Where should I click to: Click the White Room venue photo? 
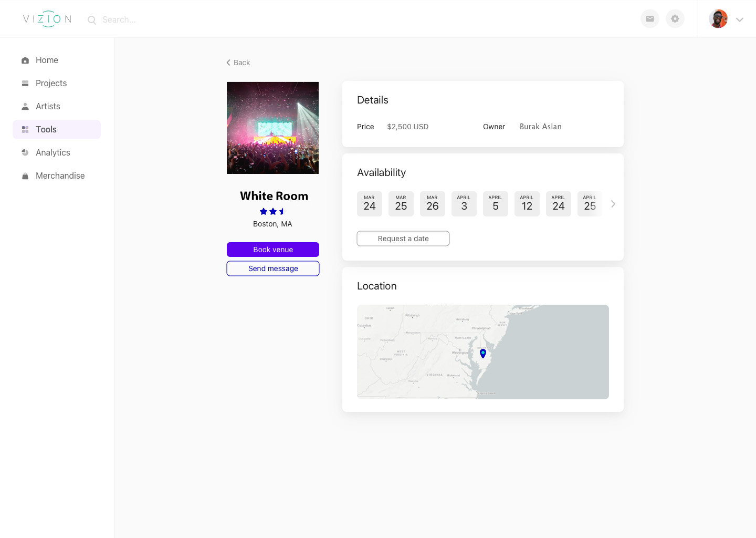click(x=272, y=128)
